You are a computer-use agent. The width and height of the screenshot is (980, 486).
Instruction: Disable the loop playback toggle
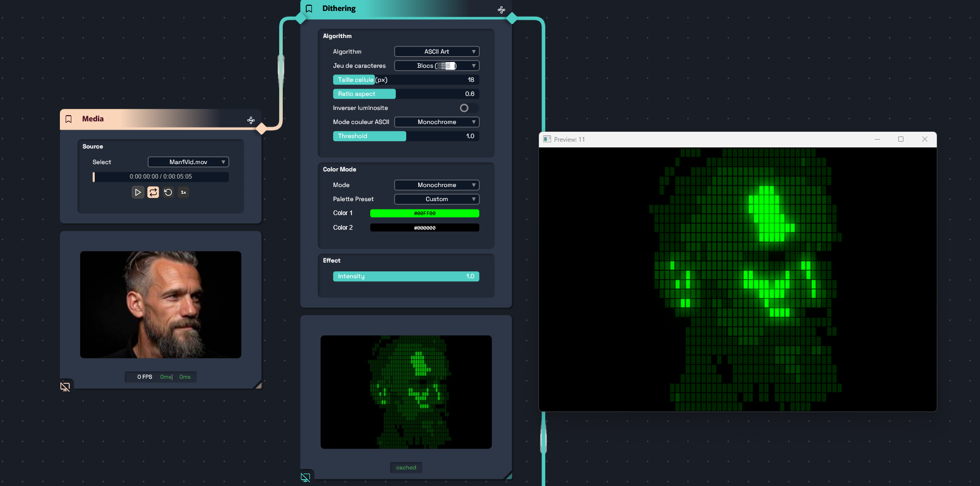(x=153, y=192)
